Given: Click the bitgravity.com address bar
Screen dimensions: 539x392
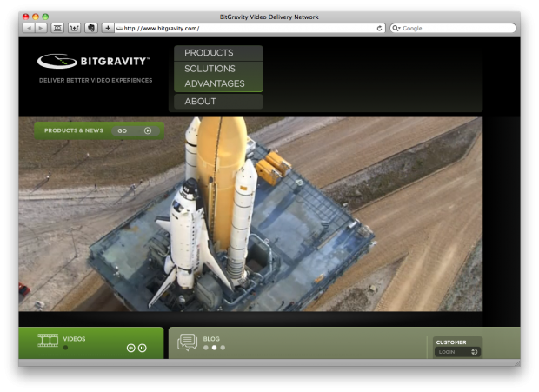Looking at the screenshot, I should pos(250,28).
